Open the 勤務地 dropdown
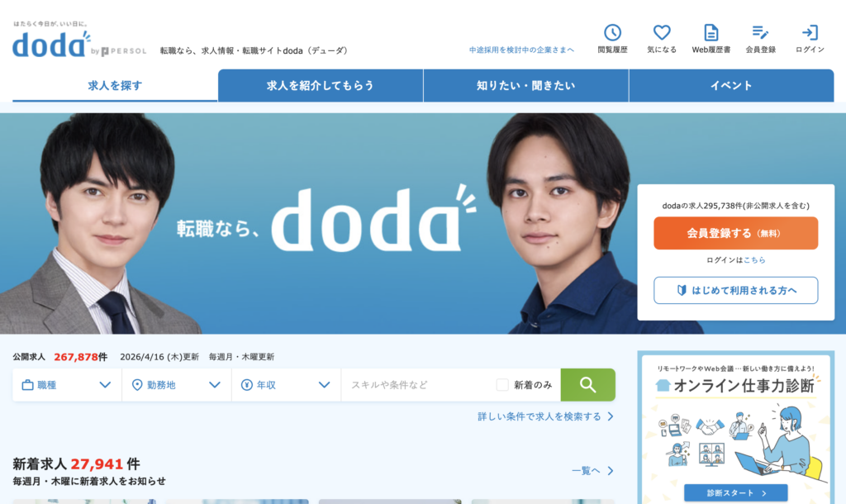The width and height of the screenshot is (846, 504). (x=177, y=385)
